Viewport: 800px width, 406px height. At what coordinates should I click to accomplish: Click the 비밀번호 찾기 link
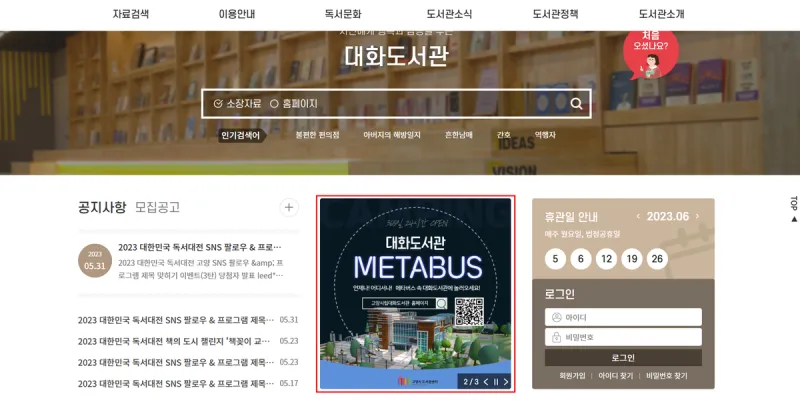[x=666, y=376]
